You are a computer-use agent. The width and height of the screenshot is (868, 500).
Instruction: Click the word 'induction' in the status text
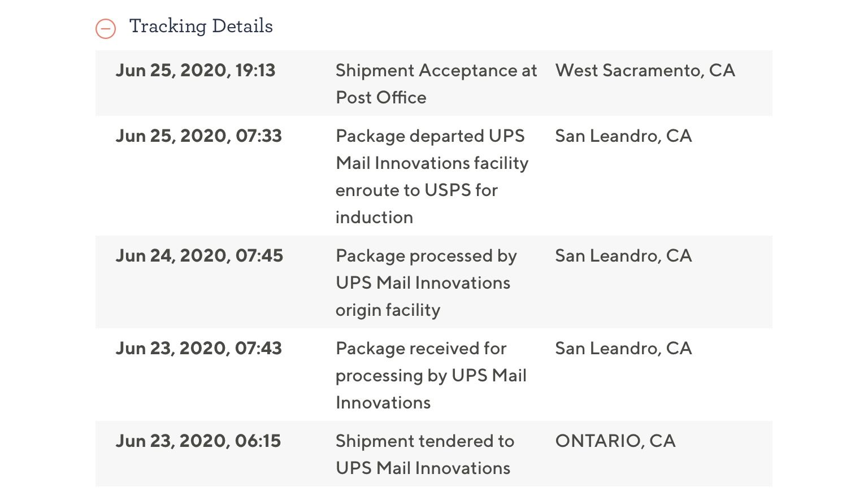tap(374, 218)
